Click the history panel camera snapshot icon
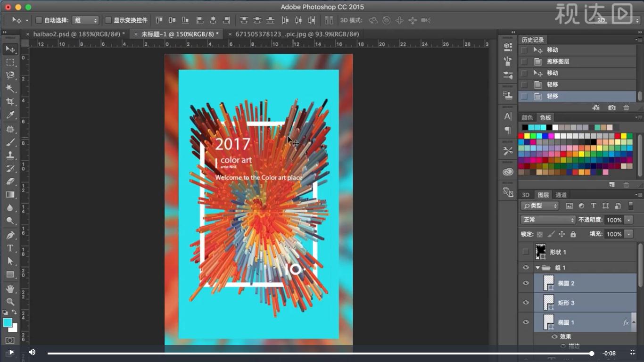The image size is (644, 362). (x=612, y=108)
